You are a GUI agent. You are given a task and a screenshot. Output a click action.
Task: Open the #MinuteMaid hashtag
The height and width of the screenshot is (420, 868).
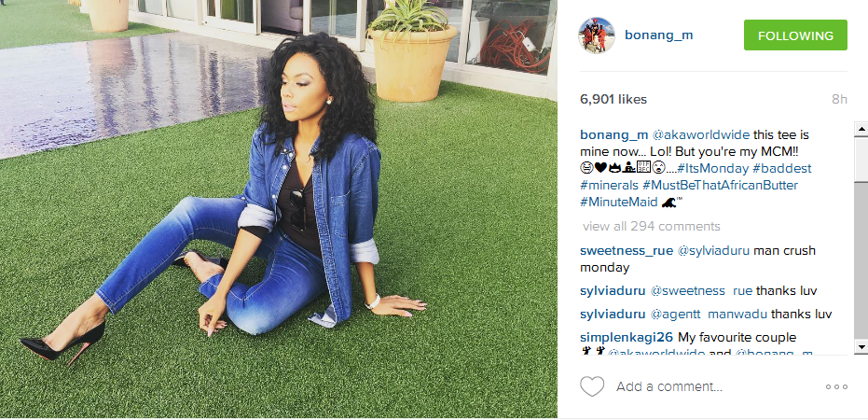pyautogui.click(x=619, y=203)
